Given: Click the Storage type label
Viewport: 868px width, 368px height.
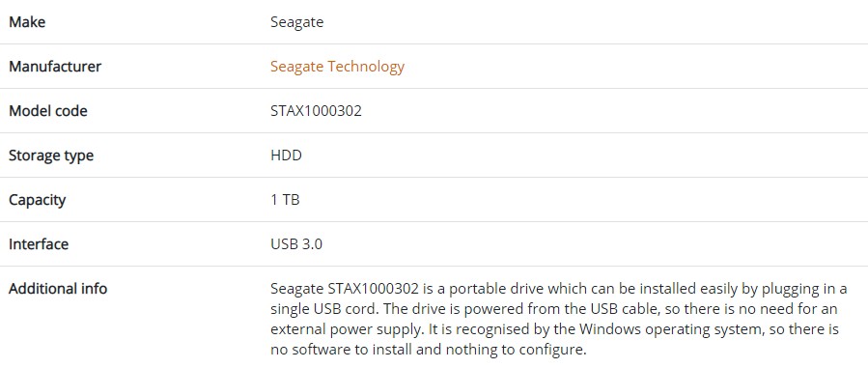Looking at the screenshot, I should tap(51, 156).
